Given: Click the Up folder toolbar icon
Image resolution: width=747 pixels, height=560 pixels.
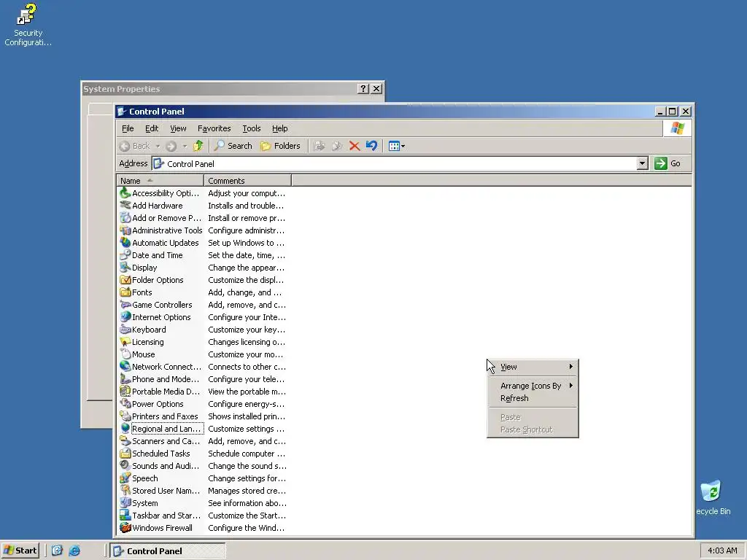Looking at the screenshot, I should click(x=198, y=146).
